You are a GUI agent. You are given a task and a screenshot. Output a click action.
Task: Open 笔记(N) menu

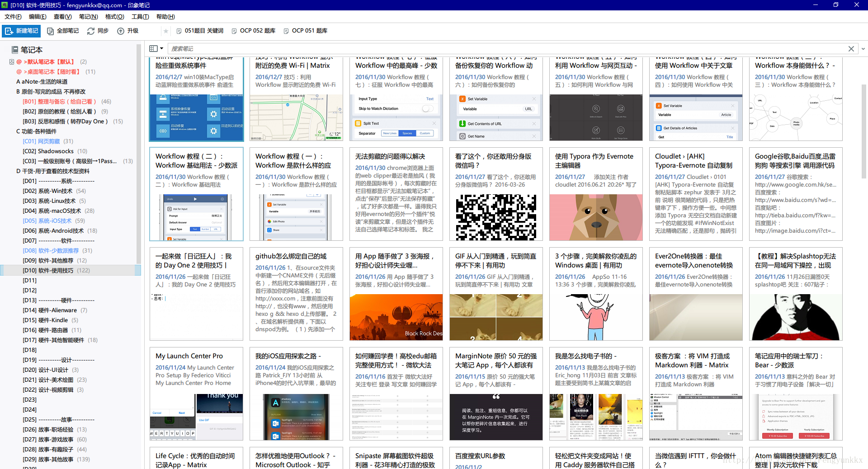[89, 17]
